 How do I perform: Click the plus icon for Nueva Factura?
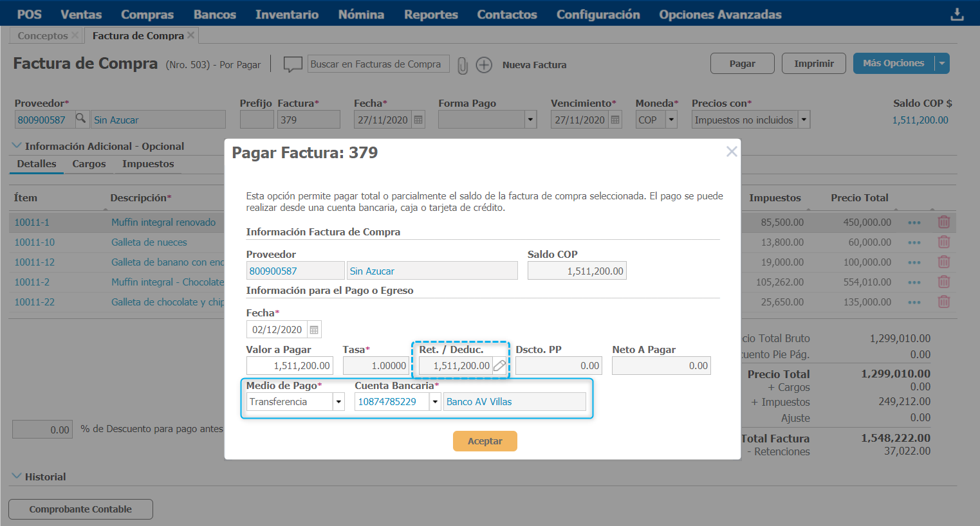pyautogui.click(x=484, y=65)
